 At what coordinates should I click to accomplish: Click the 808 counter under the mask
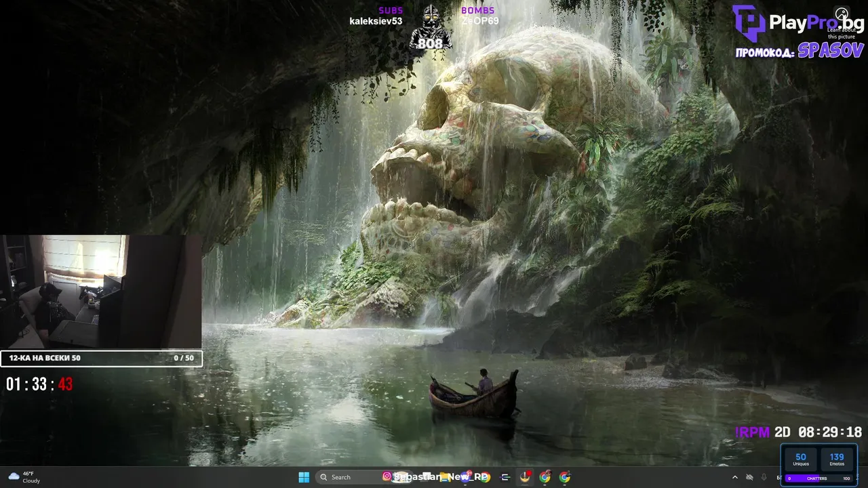click(x=430, y=43)
